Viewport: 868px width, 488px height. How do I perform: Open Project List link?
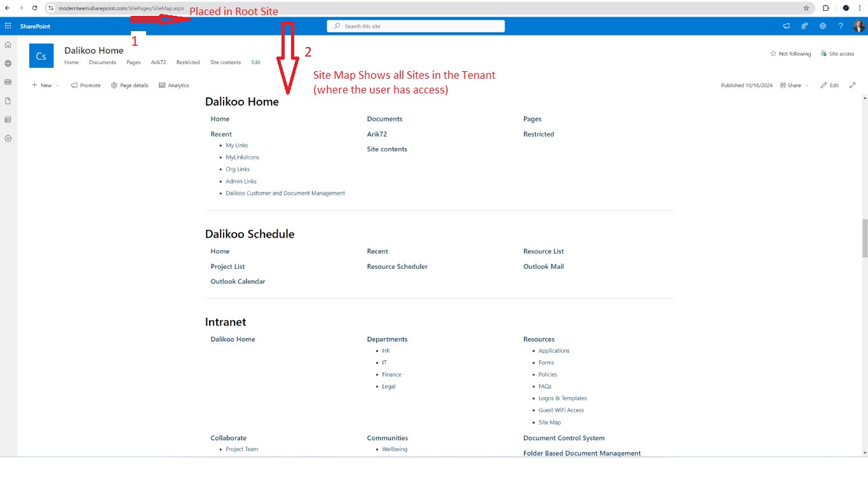227,266
